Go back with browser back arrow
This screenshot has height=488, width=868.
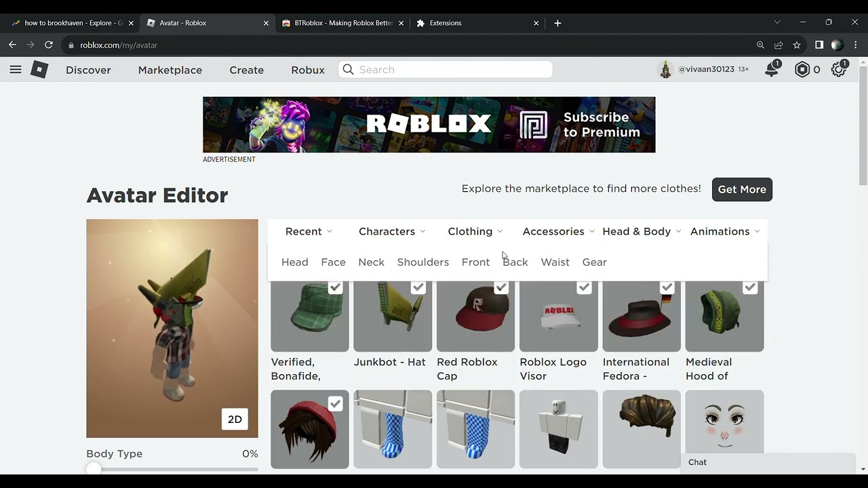coord(12,45)
